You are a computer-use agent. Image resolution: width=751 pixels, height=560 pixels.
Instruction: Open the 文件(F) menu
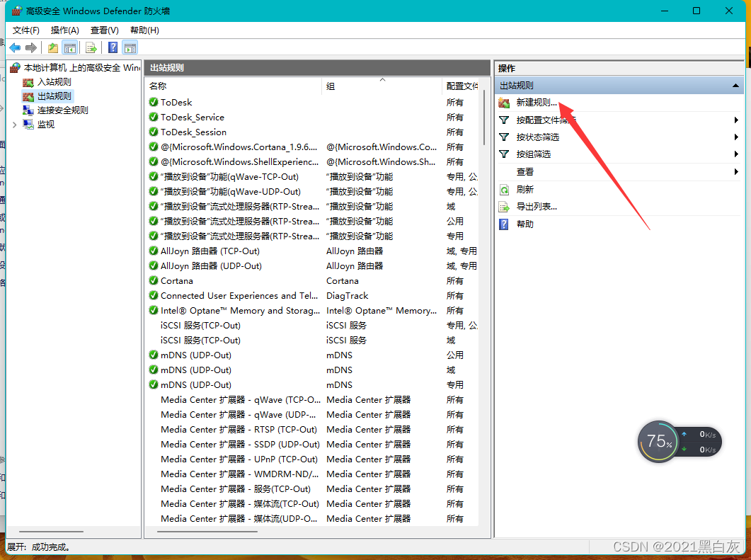pos(26,30)
